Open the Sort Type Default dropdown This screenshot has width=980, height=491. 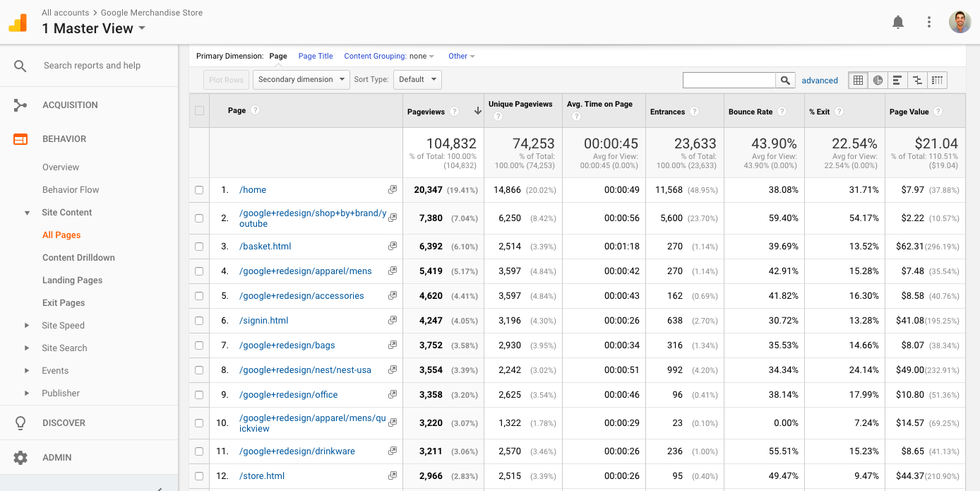coord(417,80)
